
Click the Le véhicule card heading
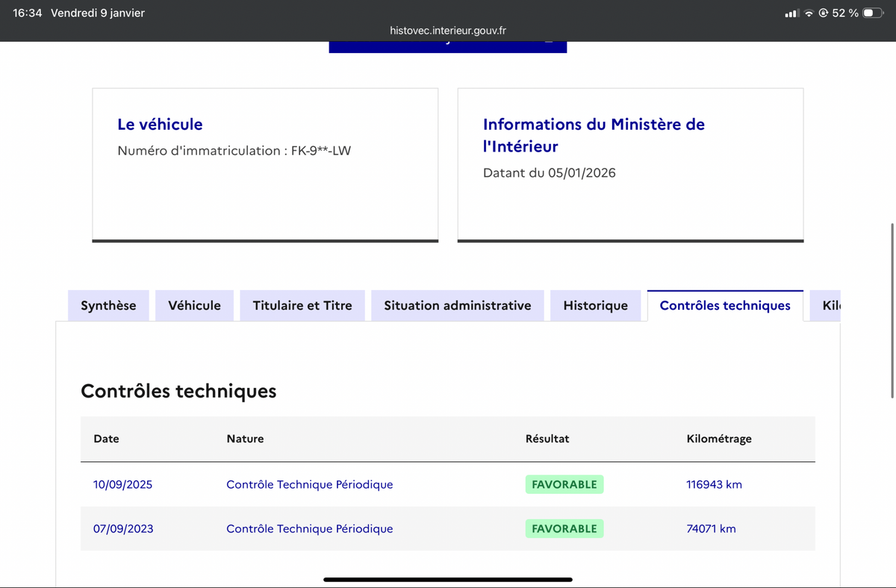[160, 124]
